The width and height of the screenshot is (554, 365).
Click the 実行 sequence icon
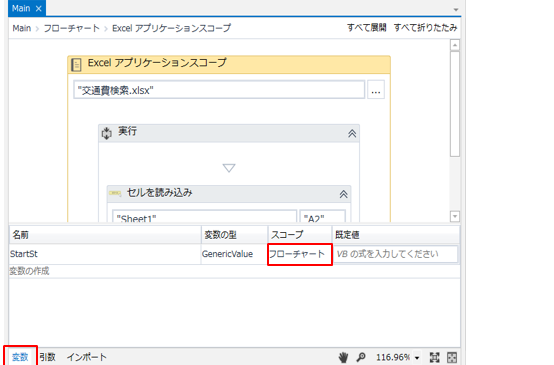106,133
